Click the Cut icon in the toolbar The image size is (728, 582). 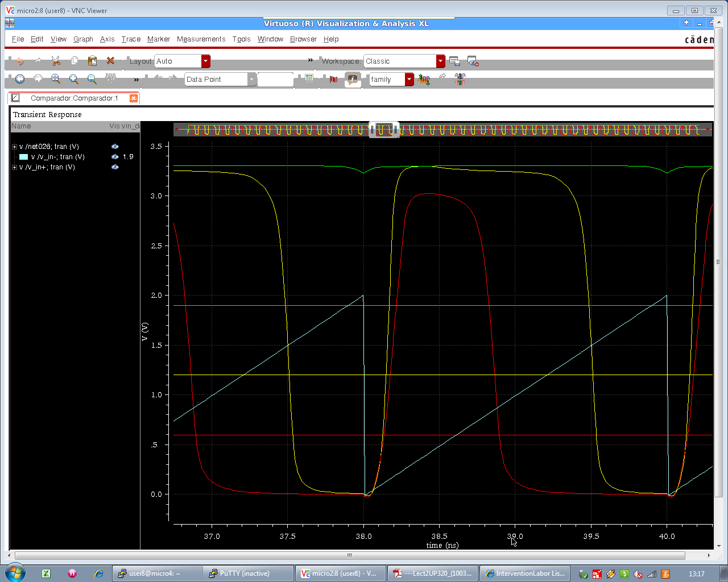click(55, 61)
